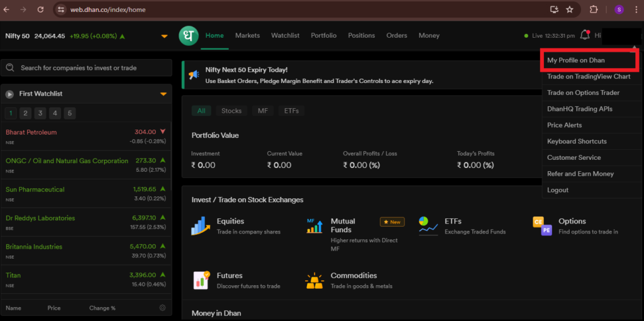Image resolution: width=644 pixels, height=321 pixels.
Task: Click the browser address bar URL
Action: (x=108, y=9)
